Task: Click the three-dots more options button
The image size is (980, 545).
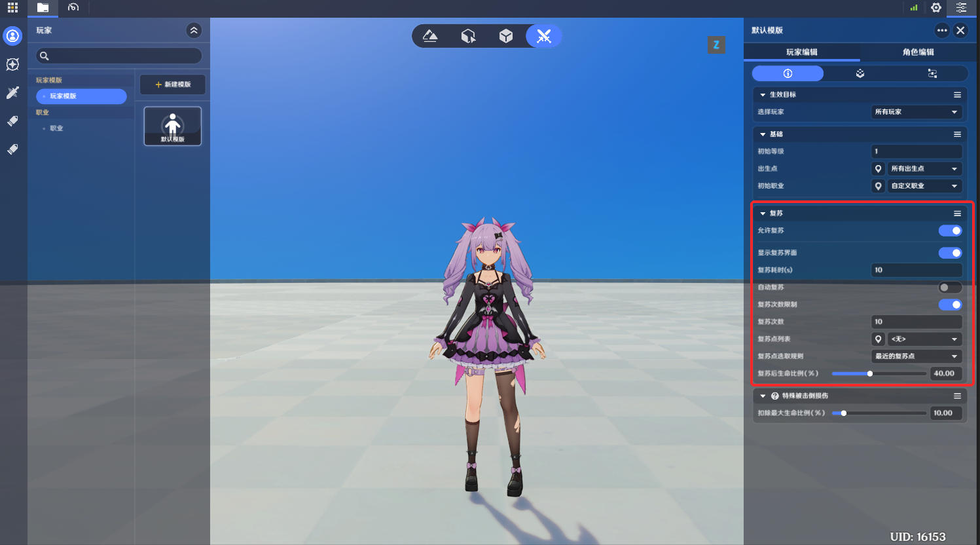Action: pyautogui.click(x=941, y=30)
